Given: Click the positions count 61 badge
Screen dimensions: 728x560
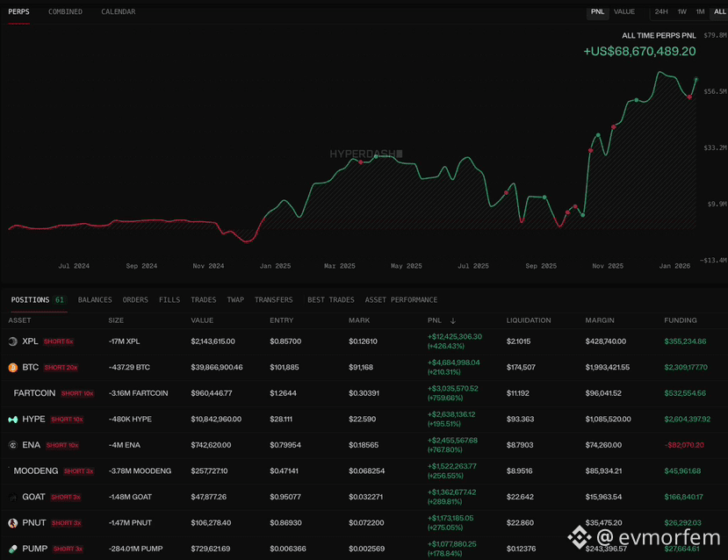Looking at the screenshot, I should pos(60,299).
